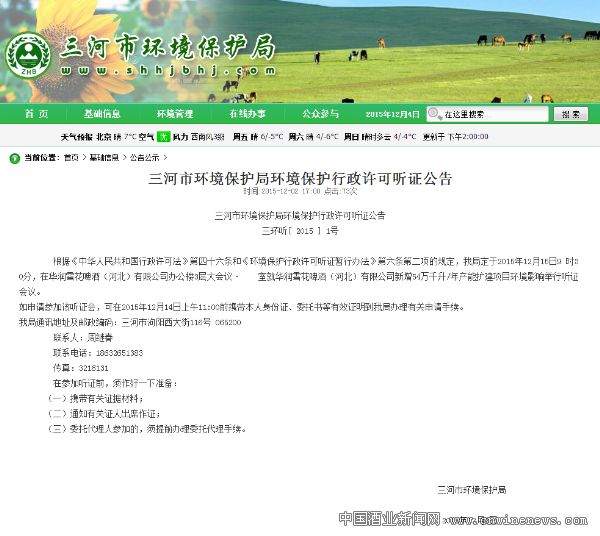Go to the 在线办事 menu
The height and width of the screenshot is (536, 600).
click(247, 114)
